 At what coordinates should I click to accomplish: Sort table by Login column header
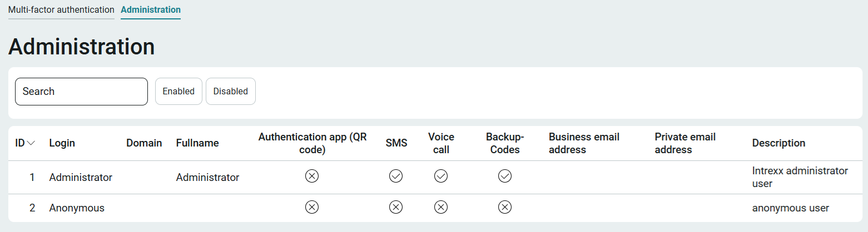pos(62,143)
